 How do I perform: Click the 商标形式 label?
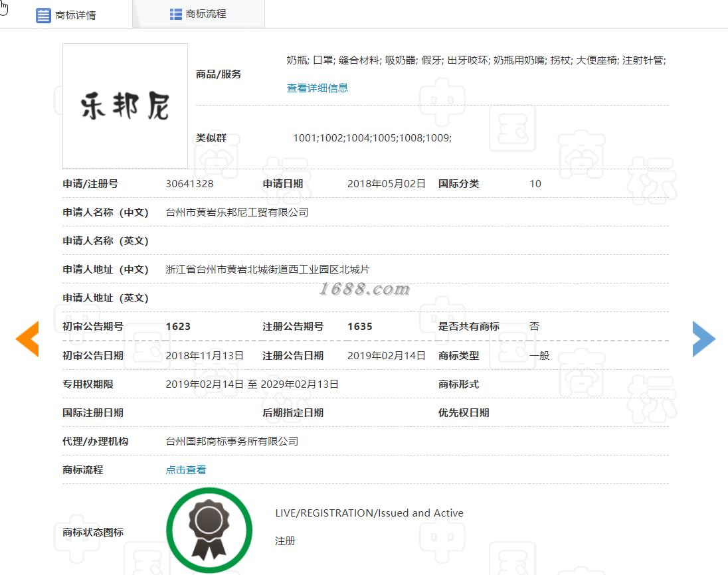point(459,384)
